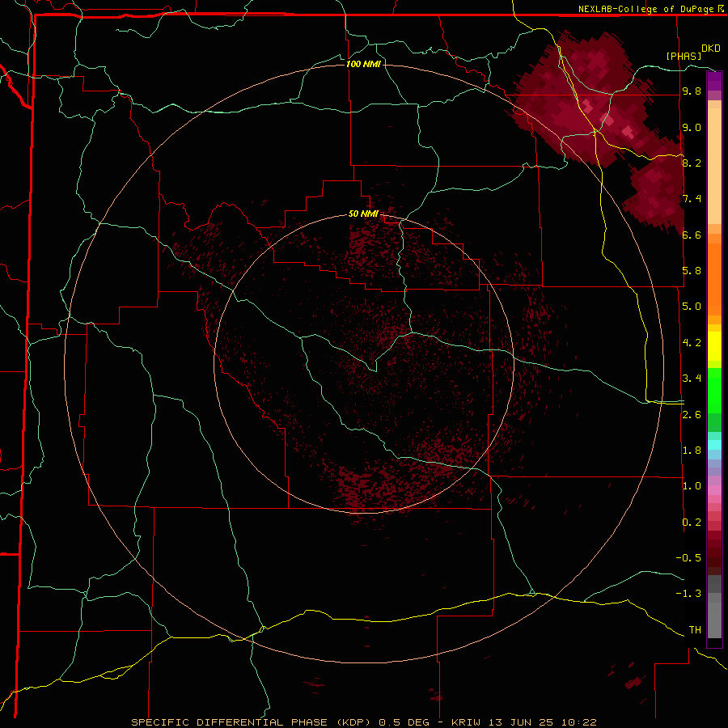Click the TH threshold label

pos(695,629)
